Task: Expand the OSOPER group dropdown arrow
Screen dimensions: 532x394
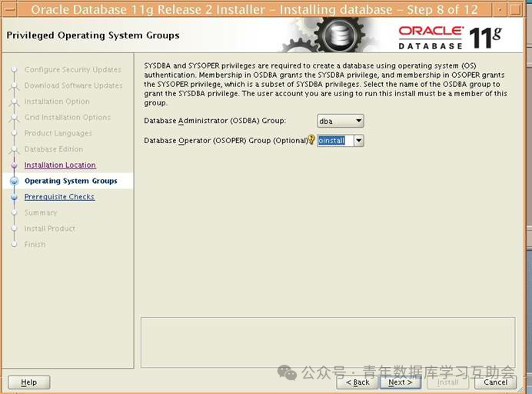Action: tap(358, 140)
